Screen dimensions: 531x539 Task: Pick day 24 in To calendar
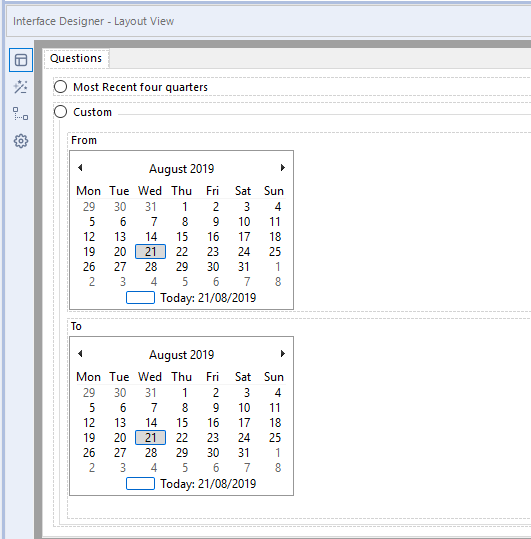click(x=244, y=438)
